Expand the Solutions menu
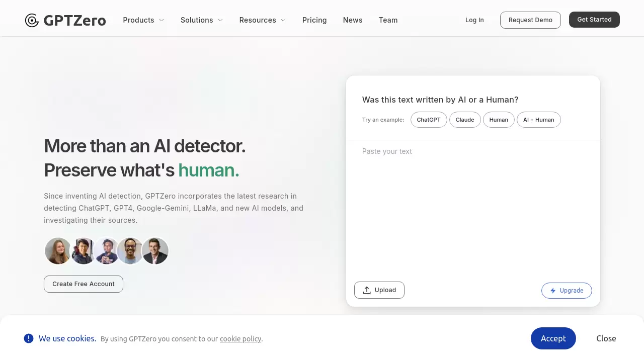This screenshot has height=362, width=644. click(202, 20)
